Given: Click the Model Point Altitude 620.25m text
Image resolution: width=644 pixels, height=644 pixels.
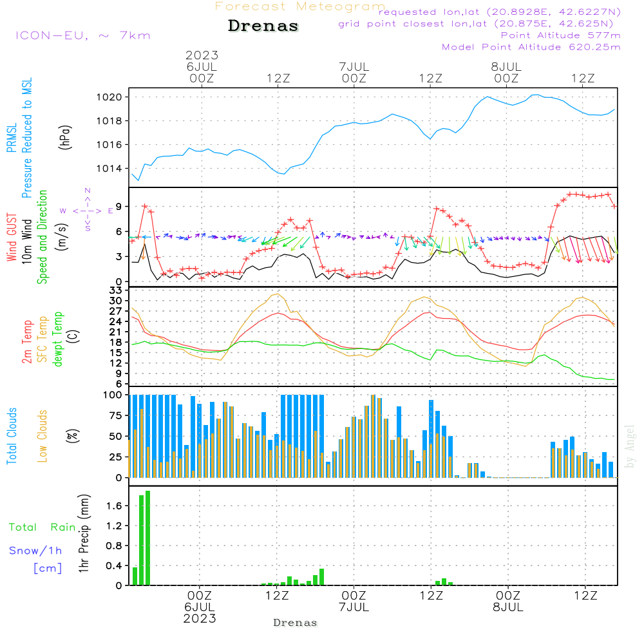Looking at the screenshot, I should pos(531,47).
